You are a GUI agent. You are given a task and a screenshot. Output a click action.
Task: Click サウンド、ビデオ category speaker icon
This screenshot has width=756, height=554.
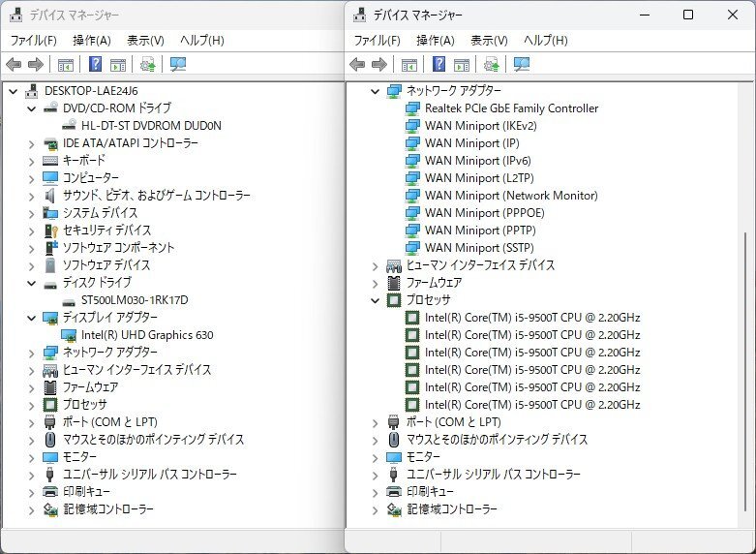click(49, 196)
